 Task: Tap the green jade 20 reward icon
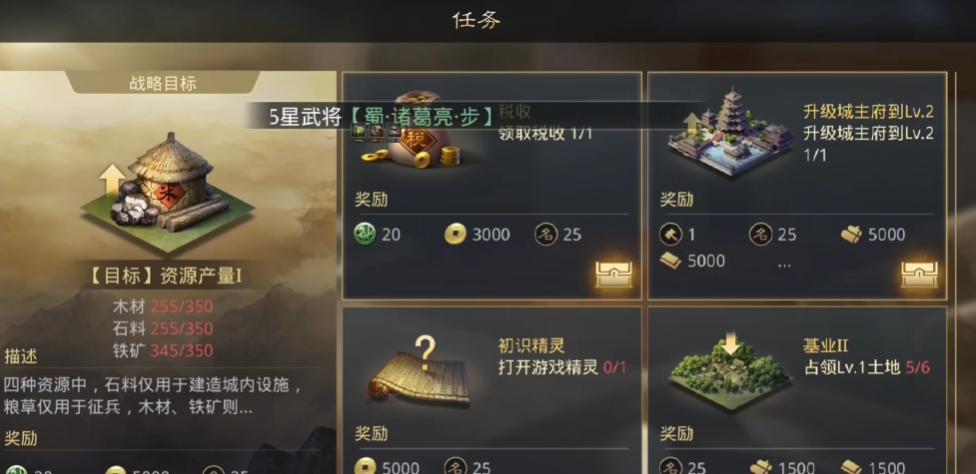(365, 235)
